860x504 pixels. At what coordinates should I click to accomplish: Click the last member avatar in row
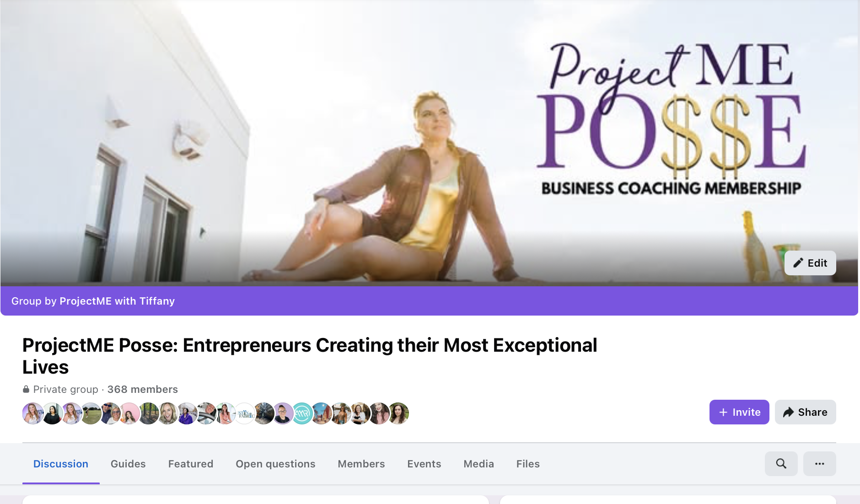(x=398, y=413)
